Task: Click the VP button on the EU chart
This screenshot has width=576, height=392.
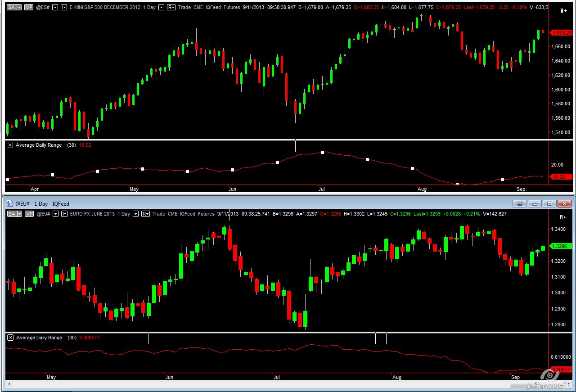Action: coord(28,214)
